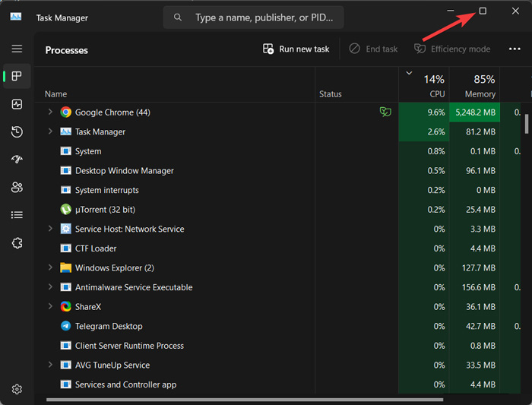Viewport: 532px width, 405px height.
Task: Open Task Manager settings gear
Action: pyautogui.click(x=17, y=389)
